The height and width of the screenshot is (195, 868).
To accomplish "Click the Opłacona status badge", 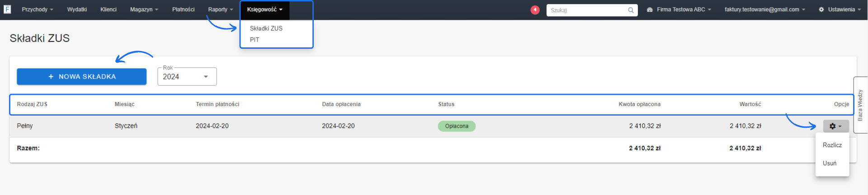I will (x=456, y=126).
